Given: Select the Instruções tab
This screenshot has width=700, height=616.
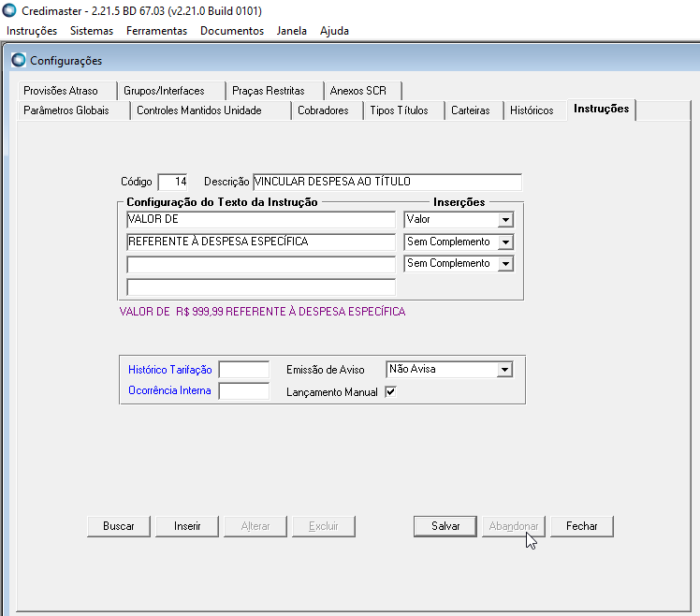Looking at the screenshot, I should pos(602,109).
